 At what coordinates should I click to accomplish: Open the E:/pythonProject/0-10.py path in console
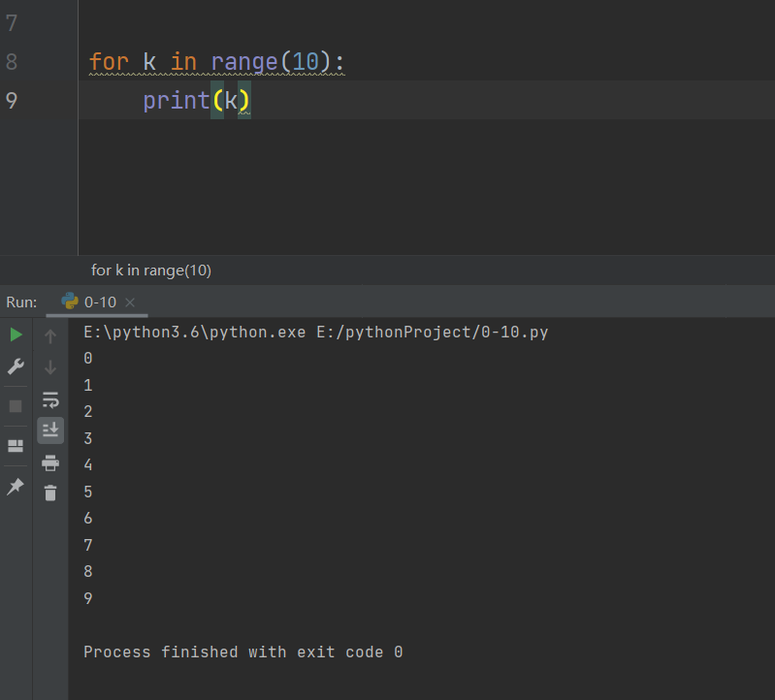tap(432, 333)
